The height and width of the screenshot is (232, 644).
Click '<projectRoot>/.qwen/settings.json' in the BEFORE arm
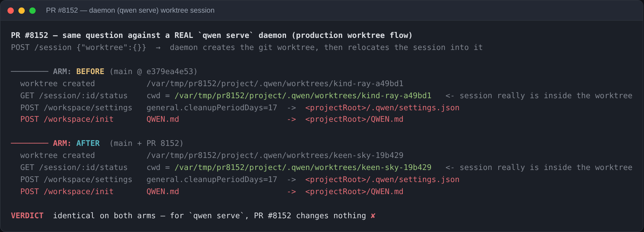(x=382, y=108)
